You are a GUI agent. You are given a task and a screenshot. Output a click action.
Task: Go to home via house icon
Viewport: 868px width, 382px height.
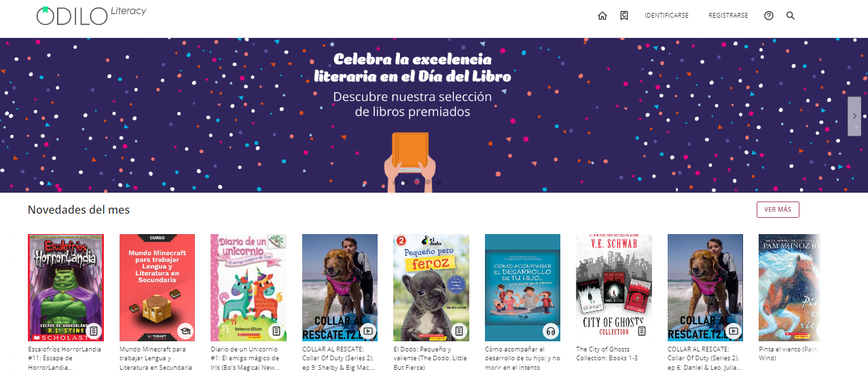click(x=602, y=16)
